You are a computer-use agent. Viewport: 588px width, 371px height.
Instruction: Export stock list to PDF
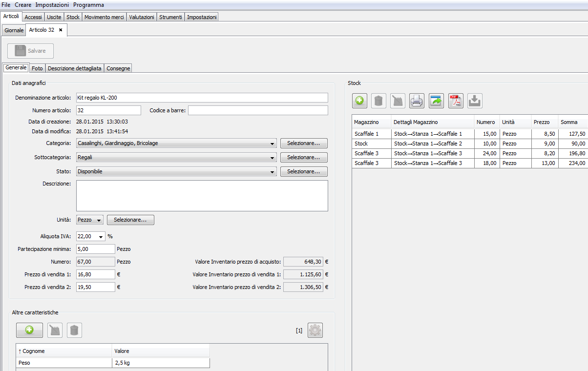point(456,101)
